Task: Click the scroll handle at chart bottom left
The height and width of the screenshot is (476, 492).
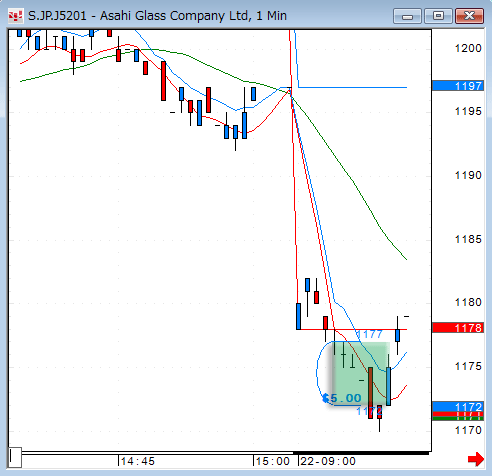Action: pyautogui.click(x=15, y=458)
